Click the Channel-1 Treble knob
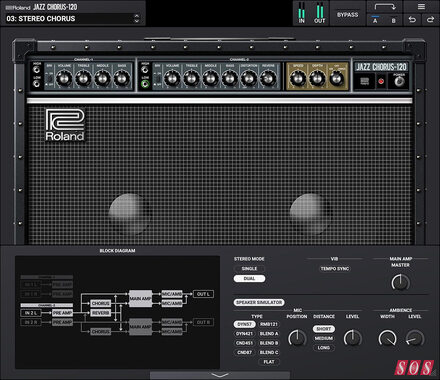 pyautogui.click(x=83, y=79)
